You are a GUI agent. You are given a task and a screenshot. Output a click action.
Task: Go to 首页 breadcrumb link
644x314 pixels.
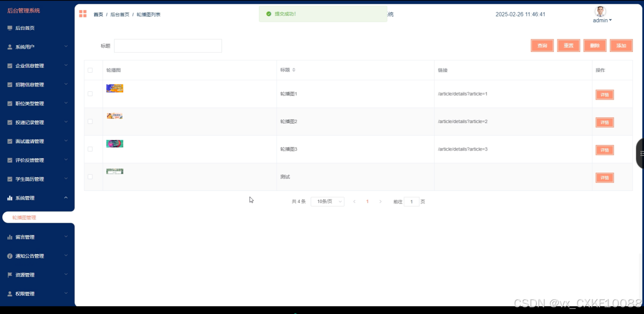pyautogui.click(x=98, y=14)
